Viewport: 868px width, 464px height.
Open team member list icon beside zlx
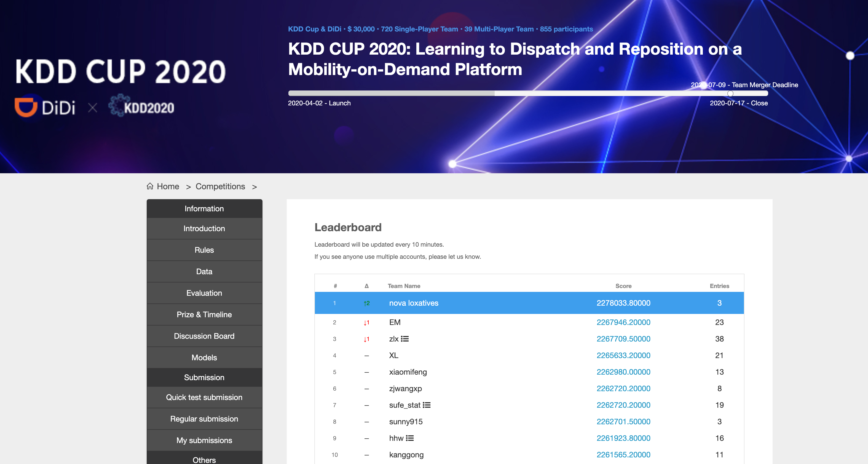coord(405,339)
